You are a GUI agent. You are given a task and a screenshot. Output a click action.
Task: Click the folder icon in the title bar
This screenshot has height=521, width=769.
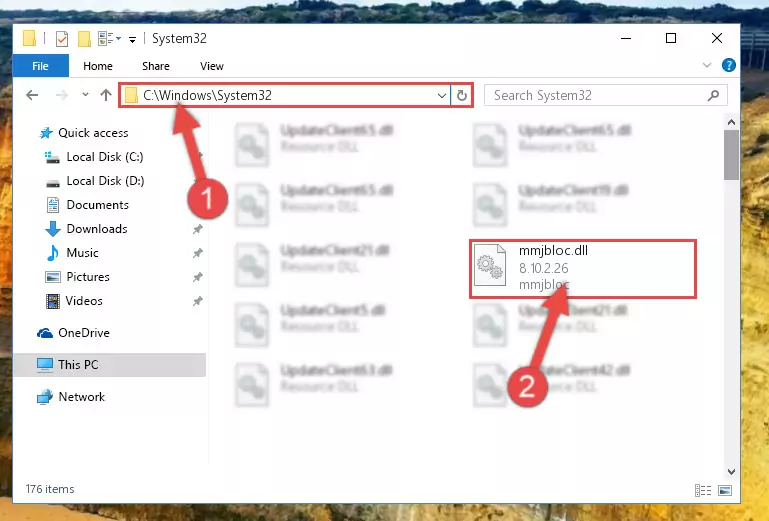(29, 38)
